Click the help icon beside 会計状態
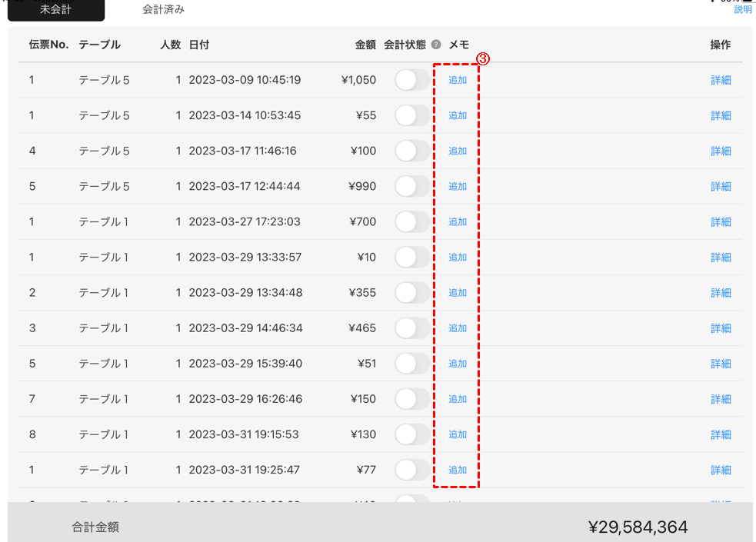The height and width of the screenshot is (542, 756). click(436, 45)
